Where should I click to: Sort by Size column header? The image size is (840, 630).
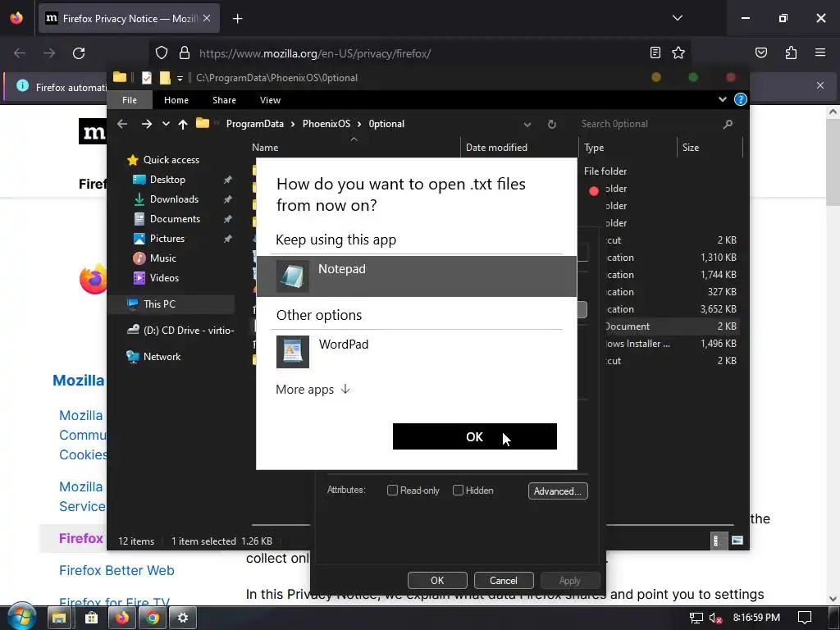691,148
